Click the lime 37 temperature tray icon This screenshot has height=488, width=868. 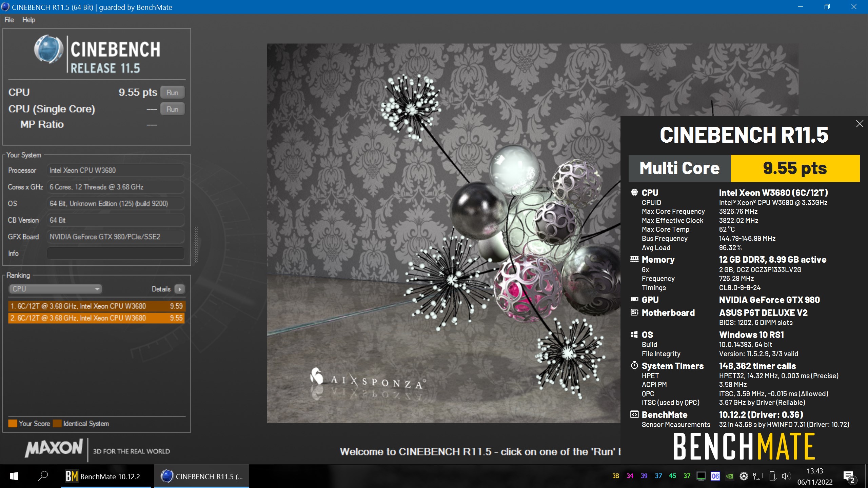tap(687, 476)
